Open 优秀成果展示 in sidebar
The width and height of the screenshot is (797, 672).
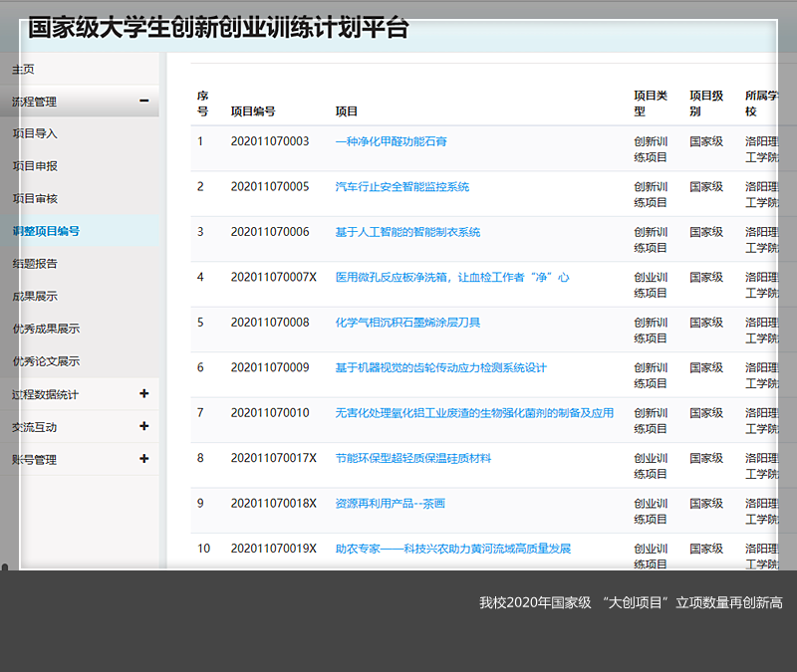pos(46,329)
